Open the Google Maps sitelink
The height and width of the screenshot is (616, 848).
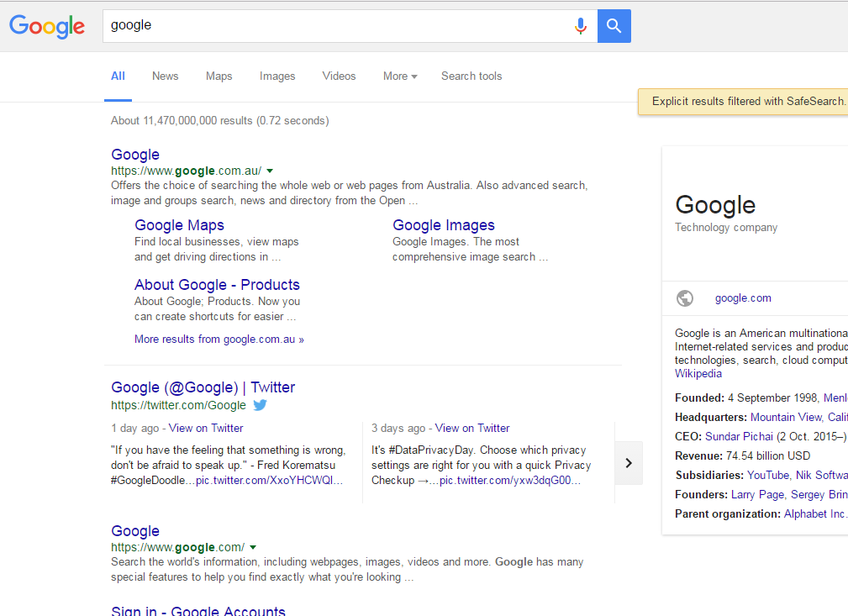180,225
